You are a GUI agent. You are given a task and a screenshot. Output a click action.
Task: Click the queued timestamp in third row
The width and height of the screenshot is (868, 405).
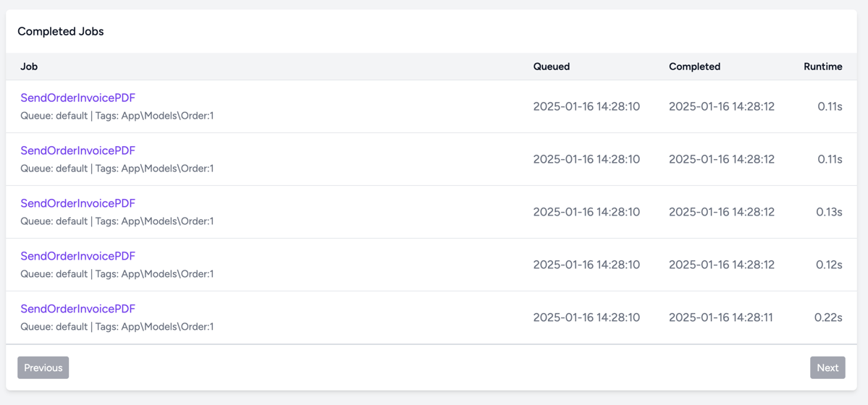pos(586,212)
